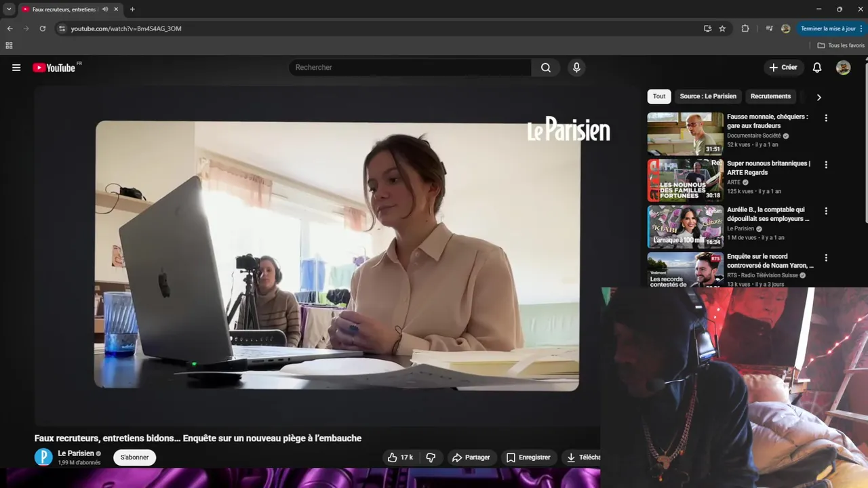The height and width of the screenshot is (488, 868).
Task: Expand the tab search dropdown arrow
Action: click(x=9, y=9)
